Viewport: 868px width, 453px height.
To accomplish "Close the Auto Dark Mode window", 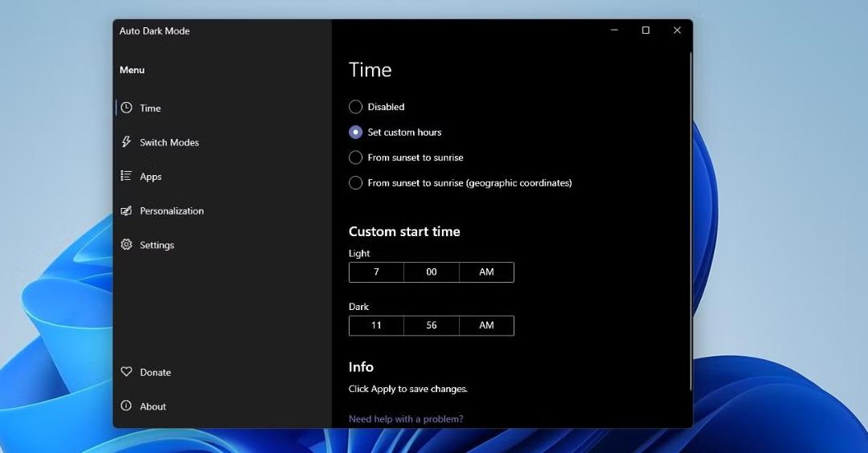I will [677, 30].
